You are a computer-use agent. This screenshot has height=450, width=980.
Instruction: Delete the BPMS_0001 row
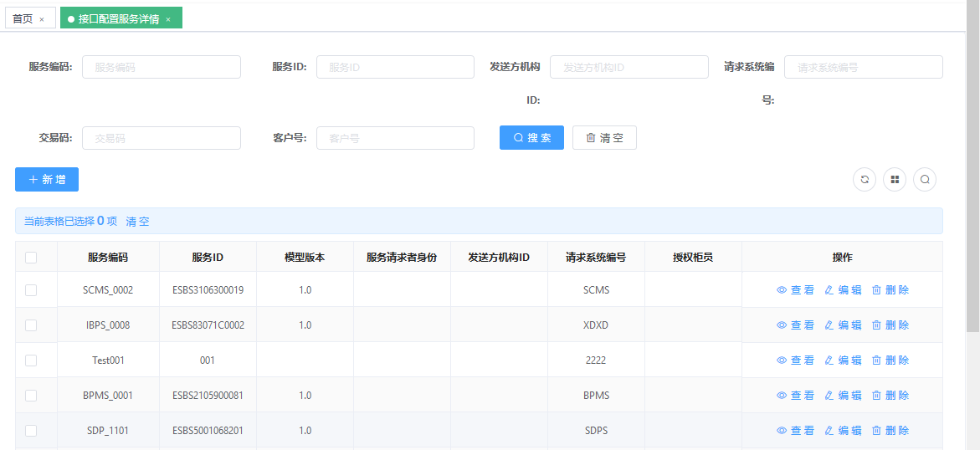coord(890,395)
